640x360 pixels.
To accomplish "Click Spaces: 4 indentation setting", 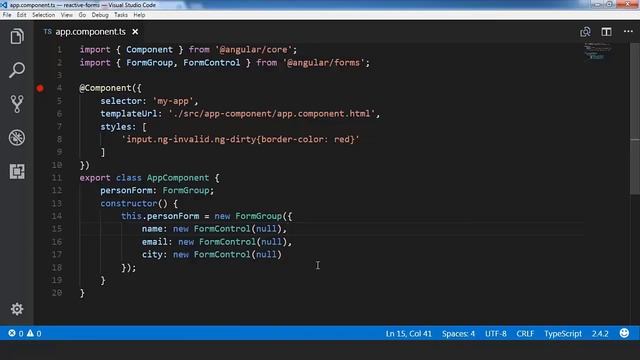I will [458, 333].
